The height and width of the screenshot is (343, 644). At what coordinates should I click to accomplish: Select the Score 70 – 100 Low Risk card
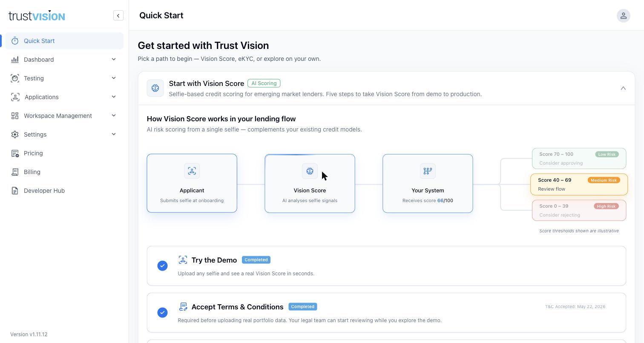[579, 158]
